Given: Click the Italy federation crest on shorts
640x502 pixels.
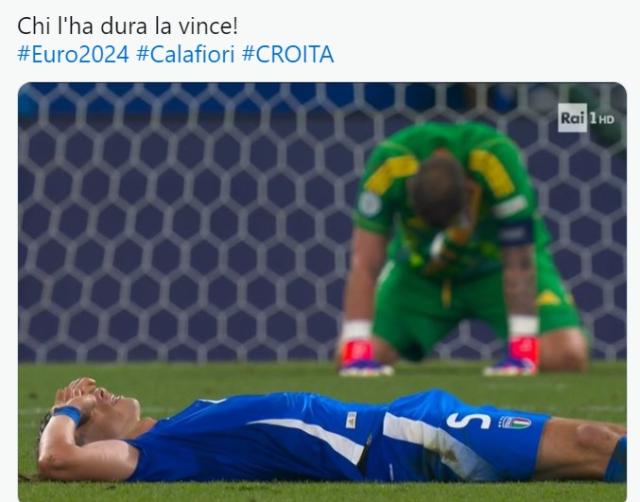Looking at the screenshot, I should [515, 422].
